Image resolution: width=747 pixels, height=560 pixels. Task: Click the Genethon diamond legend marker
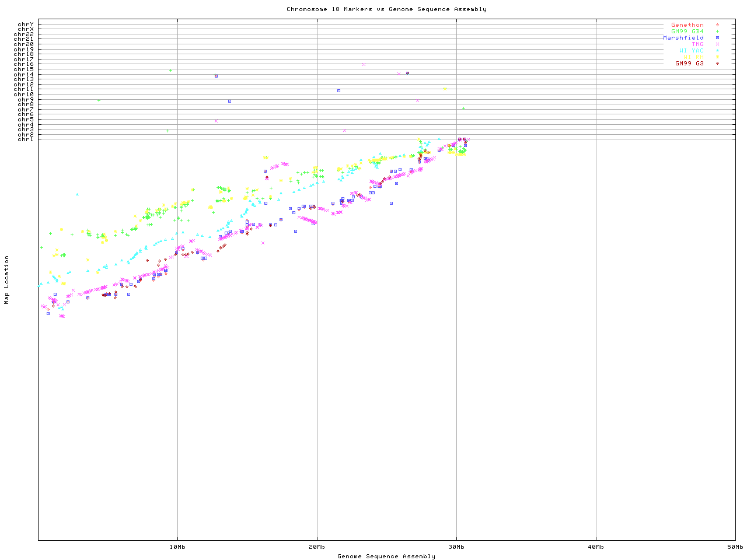[717, 25]
